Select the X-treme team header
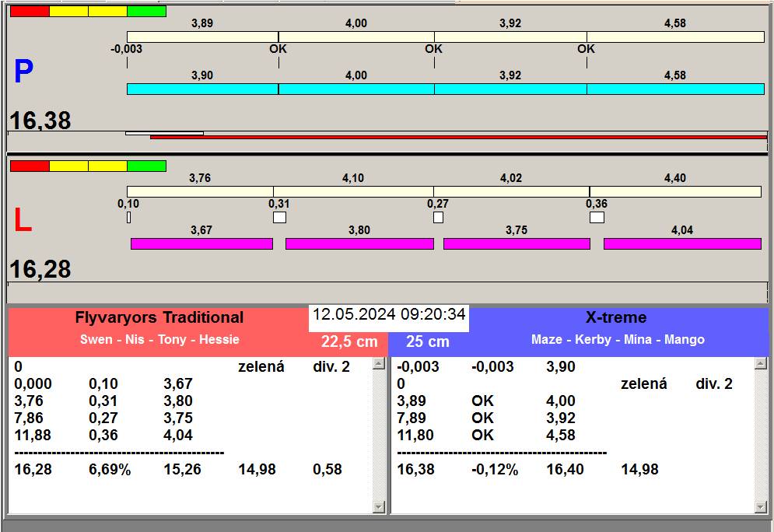The image size is (774, 532). (615, 317)
